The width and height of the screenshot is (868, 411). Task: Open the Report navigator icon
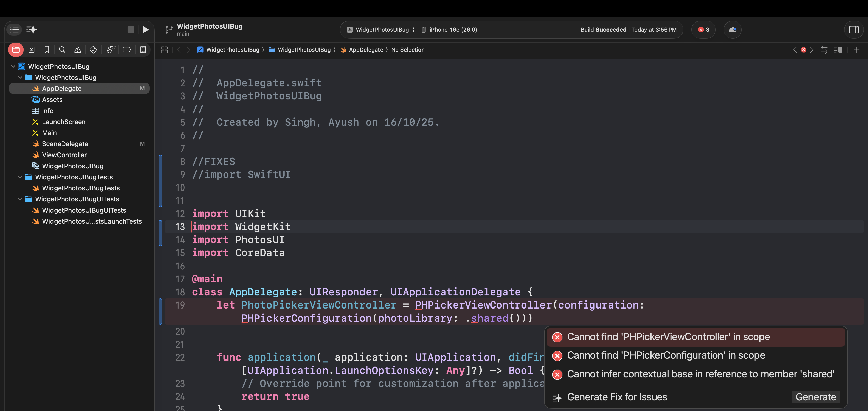(x=143, y=50)
